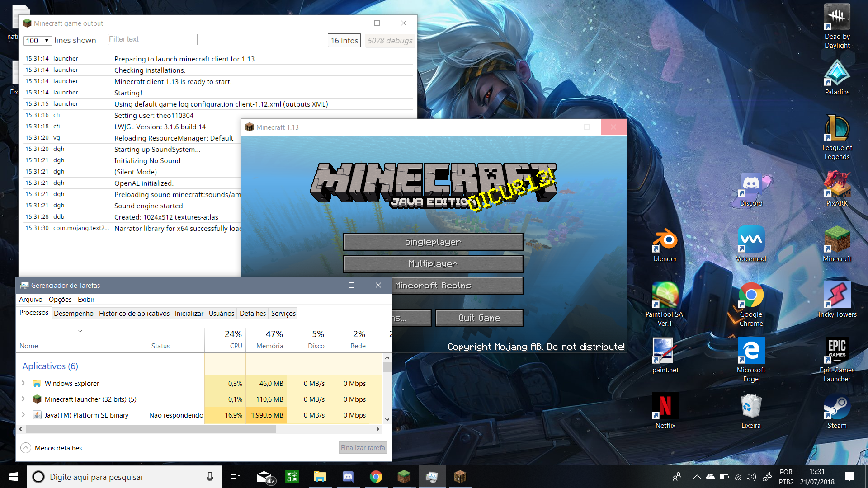The image size is (868, 488).
Task: Expand the Windows Explorer process row
Action: tap(23, 383)
